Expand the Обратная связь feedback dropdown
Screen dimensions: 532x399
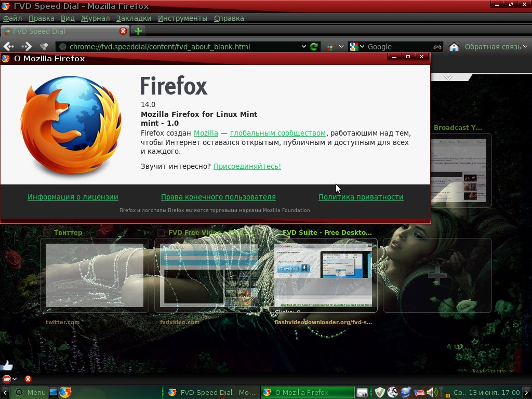tap(525, 46)
